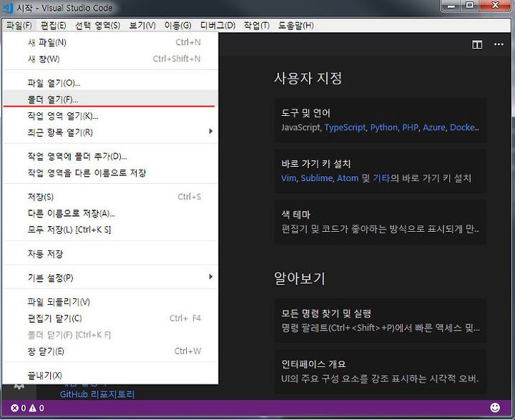Click the Azure link
The width and height of the screenshot is (515, 420).
(434, 127)
